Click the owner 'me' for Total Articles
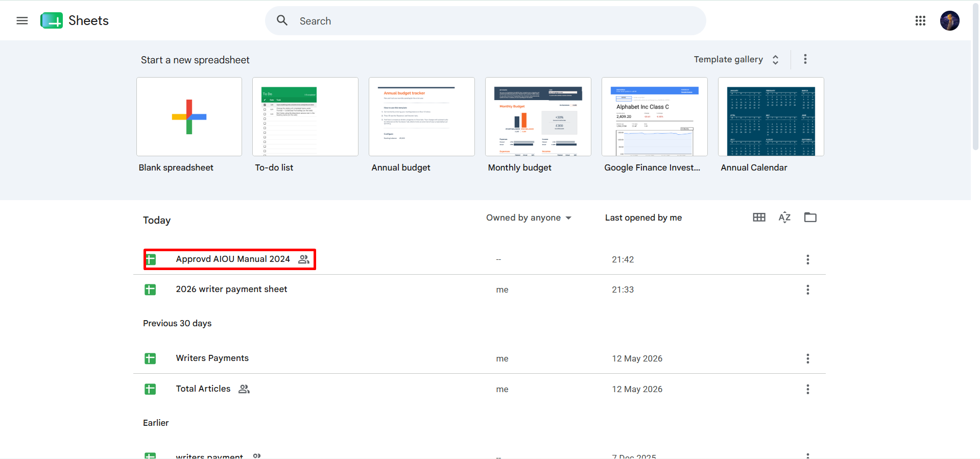The height and width of the screenshot is (459, 980). (x=502, y=389)
